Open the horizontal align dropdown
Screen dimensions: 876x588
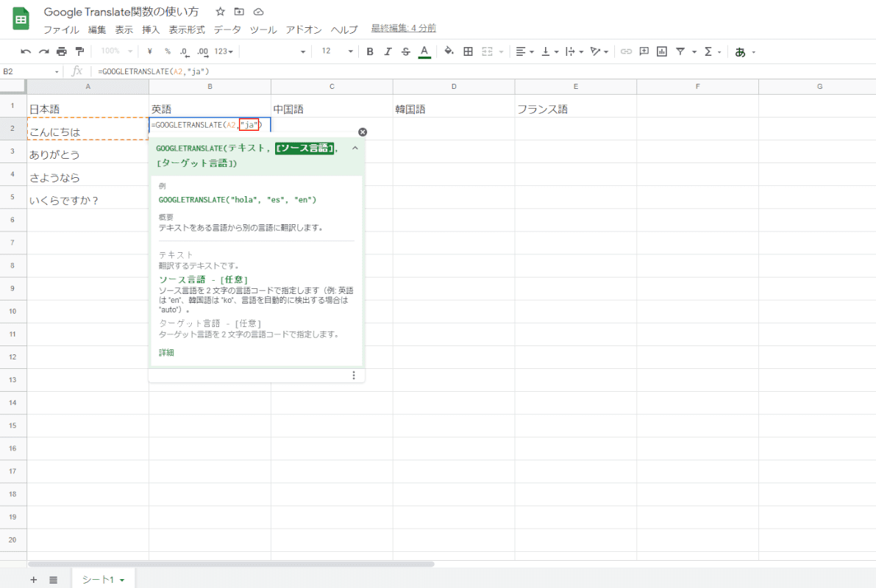pos(524,51)
